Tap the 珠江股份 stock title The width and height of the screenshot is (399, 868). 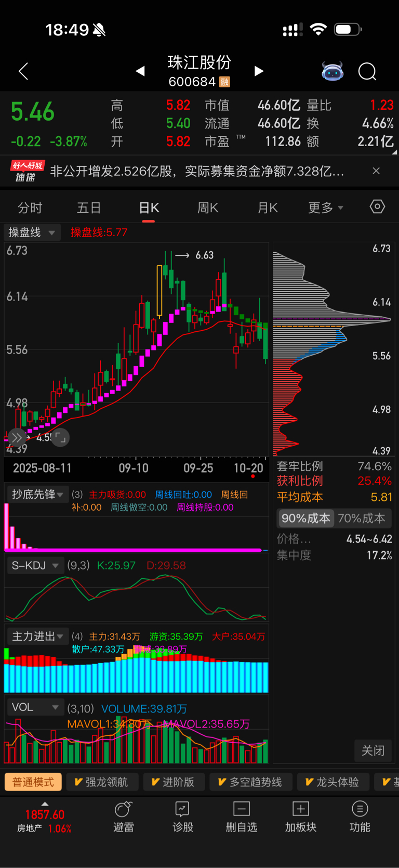coord(199,62)
